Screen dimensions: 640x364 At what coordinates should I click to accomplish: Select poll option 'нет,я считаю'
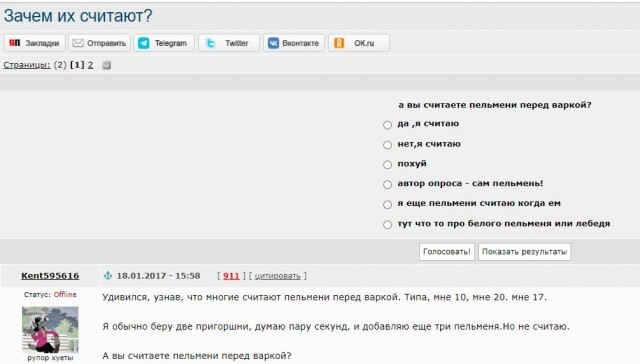387,144
